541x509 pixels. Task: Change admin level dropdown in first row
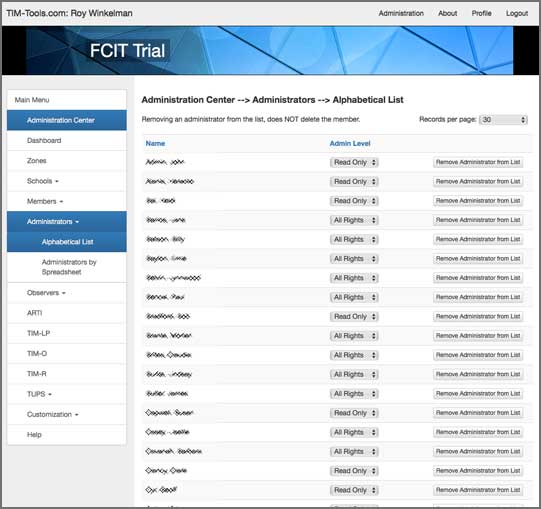pos(354,162)
